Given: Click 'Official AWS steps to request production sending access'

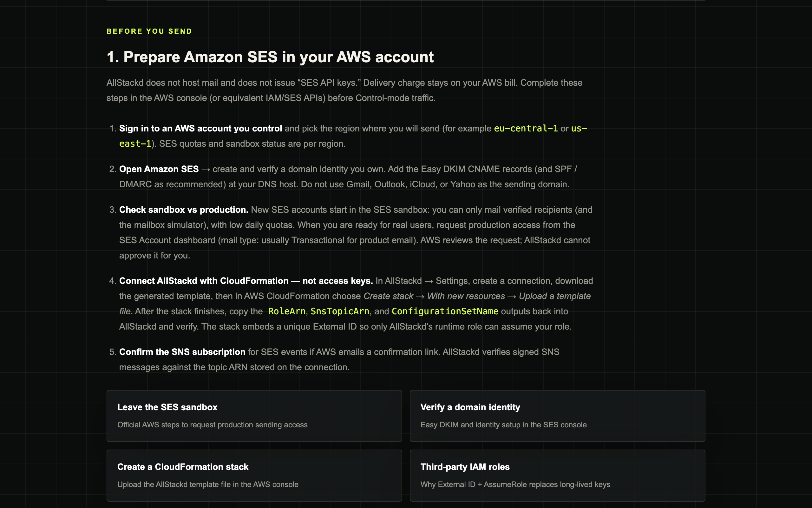Looking at the screenshot, I should point(213,425).
